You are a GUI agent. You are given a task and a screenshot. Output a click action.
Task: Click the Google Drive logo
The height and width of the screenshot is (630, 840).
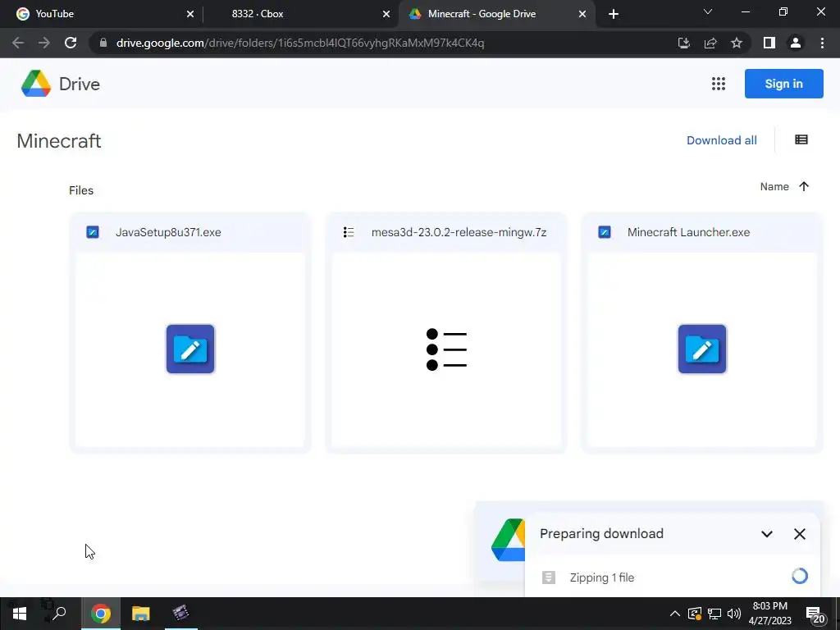click(36, 84)
